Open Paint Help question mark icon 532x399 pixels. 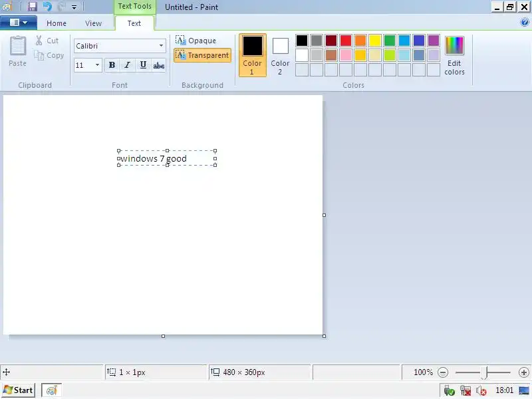(524, 23)
